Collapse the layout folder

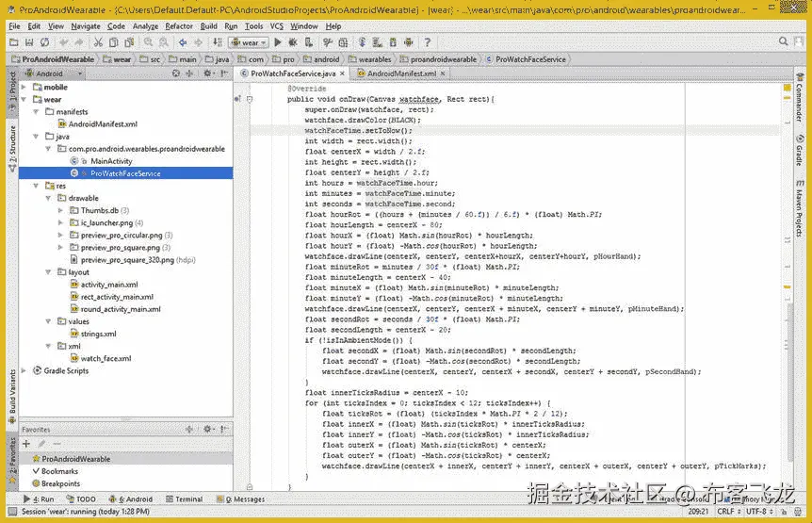pyautogui.click(x=48, y=272)
